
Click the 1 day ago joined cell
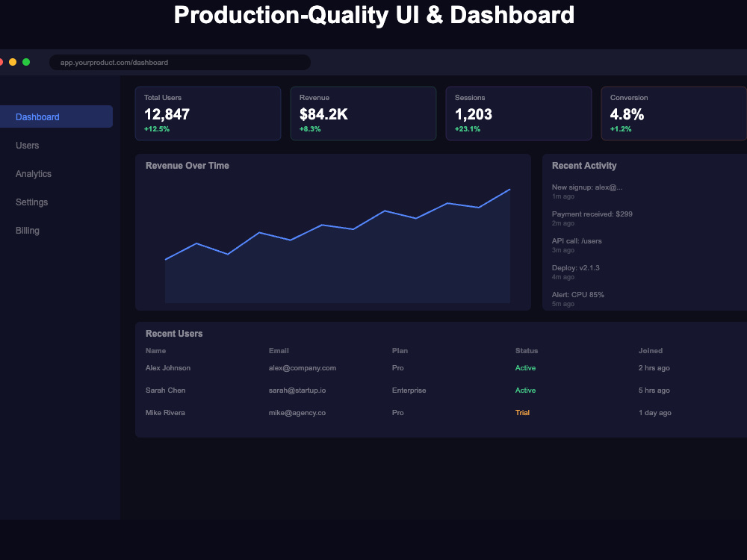(x=655, y=413)
